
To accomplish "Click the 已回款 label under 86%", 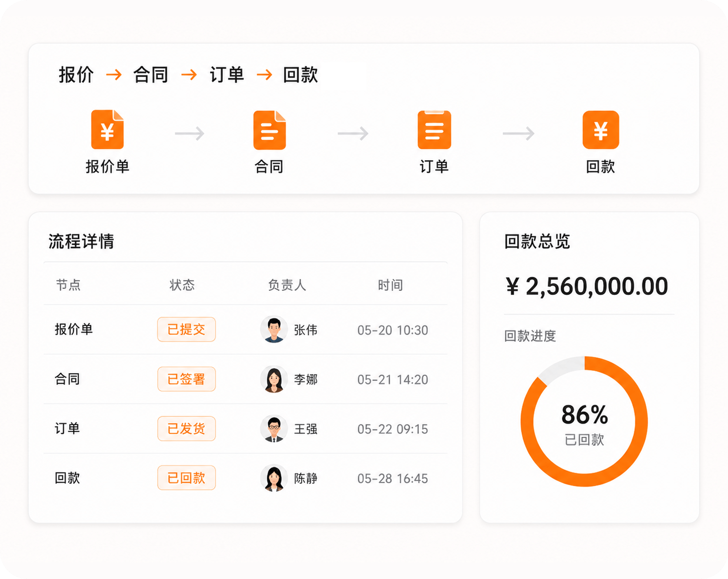I will [x=584, y=440].
